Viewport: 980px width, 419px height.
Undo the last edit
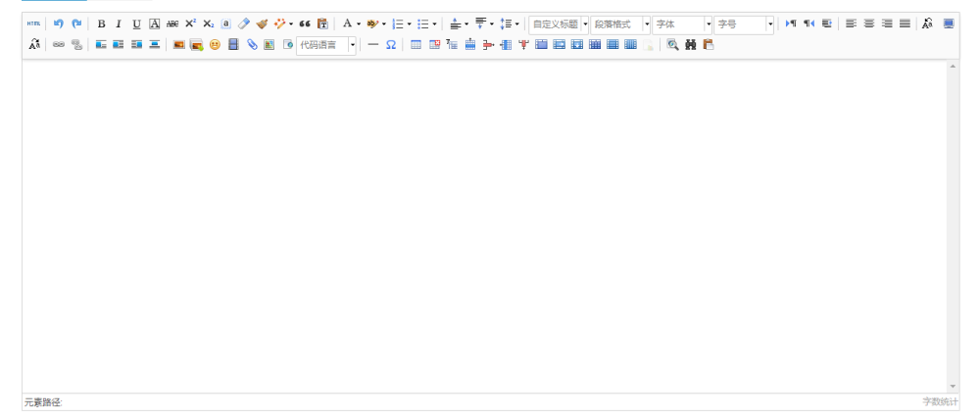pos(59,23)
